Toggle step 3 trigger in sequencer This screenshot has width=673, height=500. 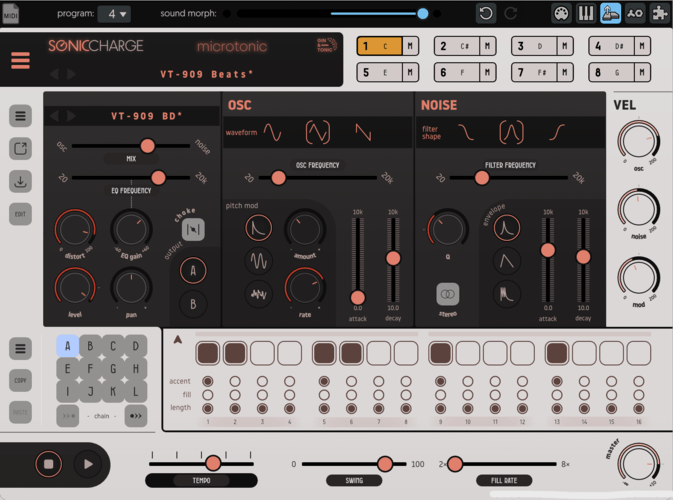[262, 353]
